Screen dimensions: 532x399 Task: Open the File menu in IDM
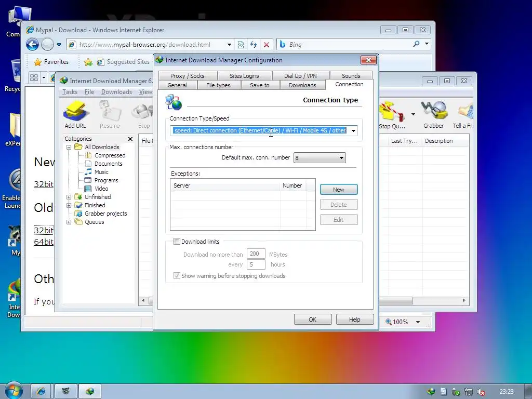(x=89, y=92)
